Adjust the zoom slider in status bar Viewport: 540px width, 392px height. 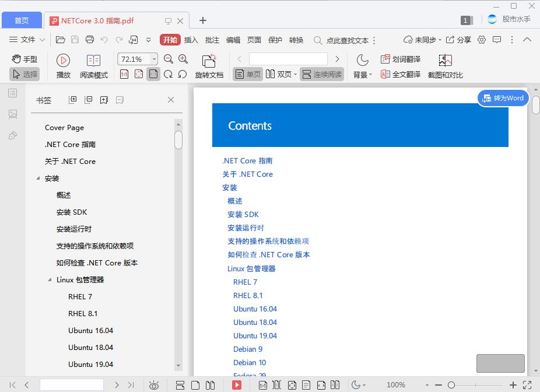click(452, 385)
